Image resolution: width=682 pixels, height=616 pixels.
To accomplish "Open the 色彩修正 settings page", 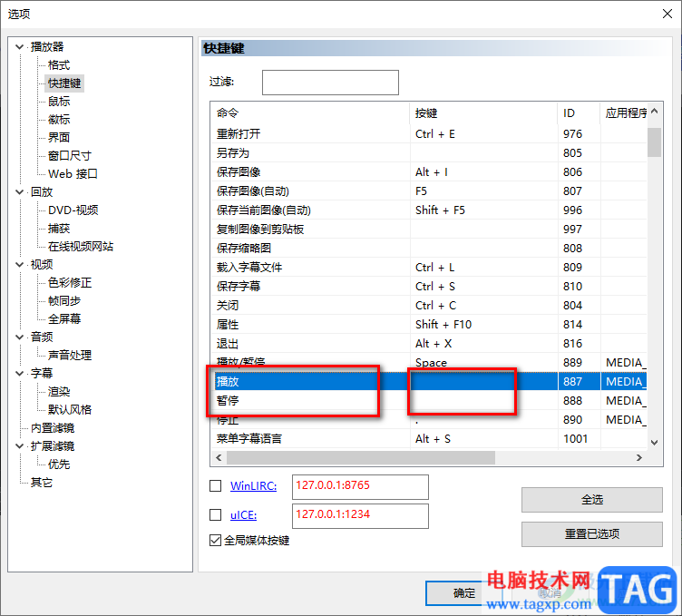I will [x=70, y=283].
